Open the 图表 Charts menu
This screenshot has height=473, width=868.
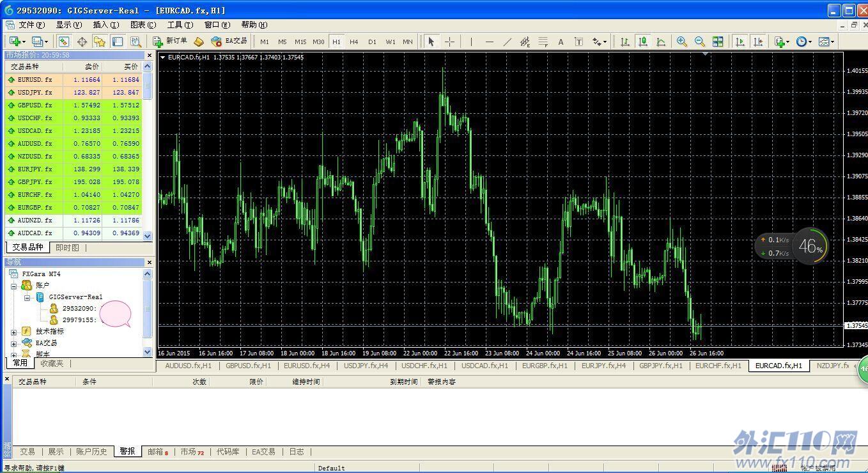(x=143, y=25)
